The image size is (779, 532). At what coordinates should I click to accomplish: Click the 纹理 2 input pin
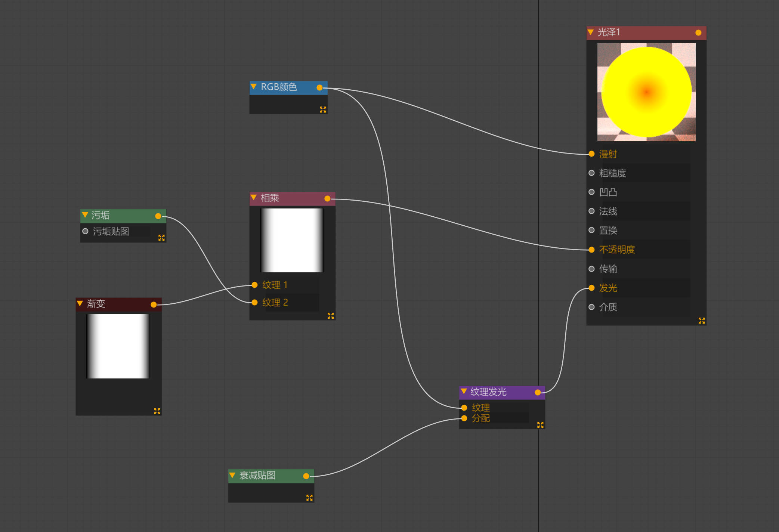[x=254, y=302]
